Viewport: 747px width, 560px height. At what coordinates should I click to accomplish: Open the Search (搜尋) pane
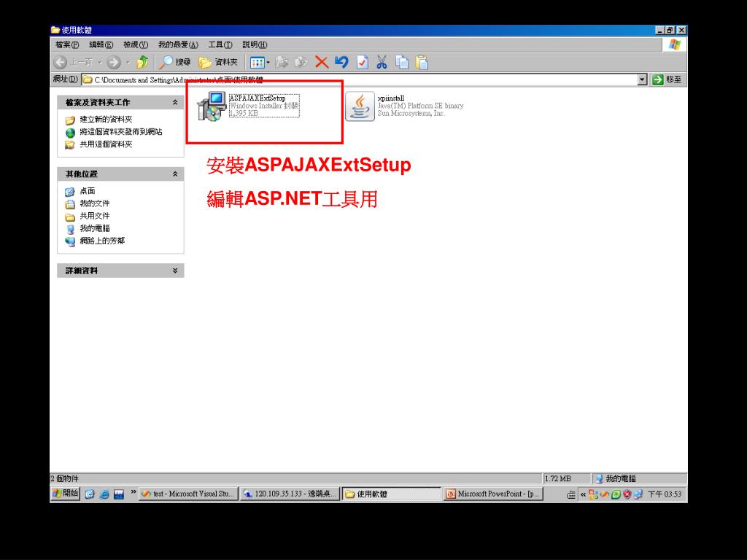coord(175,62)
